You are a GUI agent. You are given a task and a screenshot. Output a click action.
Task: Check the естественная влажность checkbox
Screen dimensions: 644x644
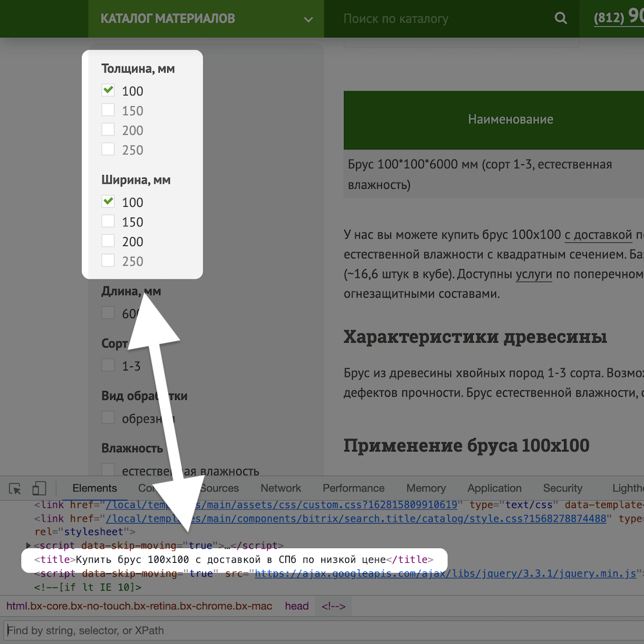point(108,470)
